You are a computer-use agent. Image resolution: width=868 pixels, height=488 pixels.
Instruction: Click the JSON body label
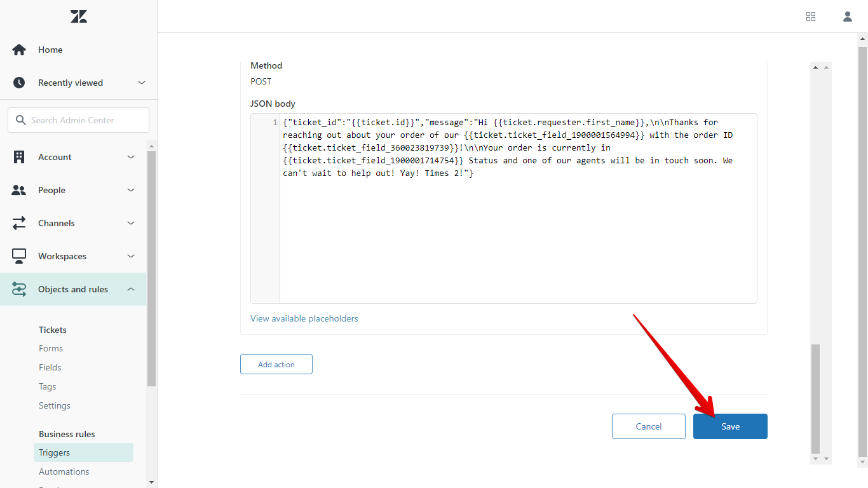[x=273, y=104]
